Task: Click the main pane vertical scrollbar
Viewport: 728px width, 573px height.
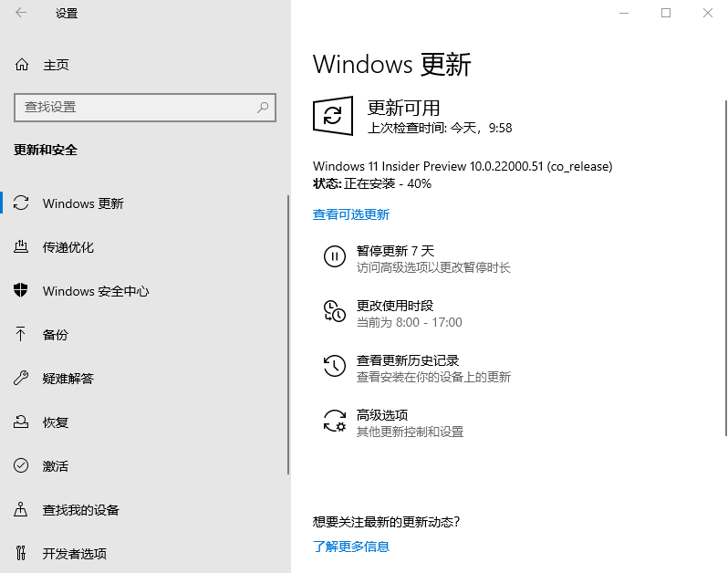Action: 725,268
